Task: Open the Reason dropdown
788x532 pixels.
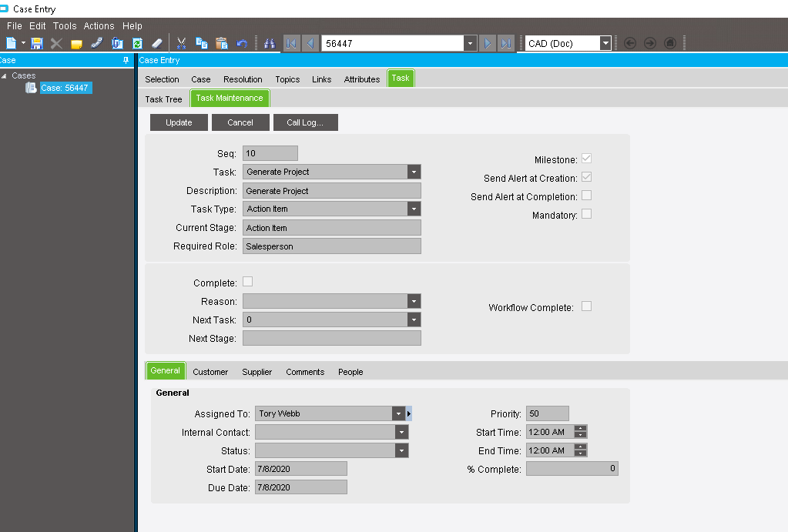Action: pyautogui.click(x=414, y=302)
